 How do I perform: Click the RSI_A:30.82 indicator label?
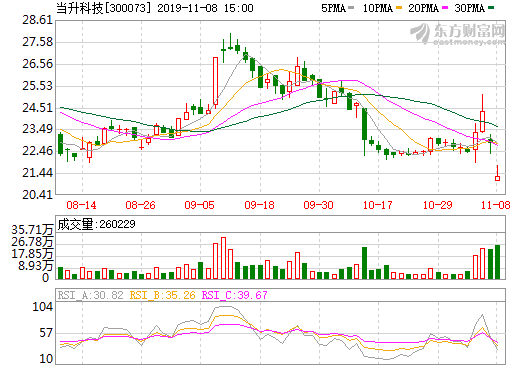pos(90,295)
